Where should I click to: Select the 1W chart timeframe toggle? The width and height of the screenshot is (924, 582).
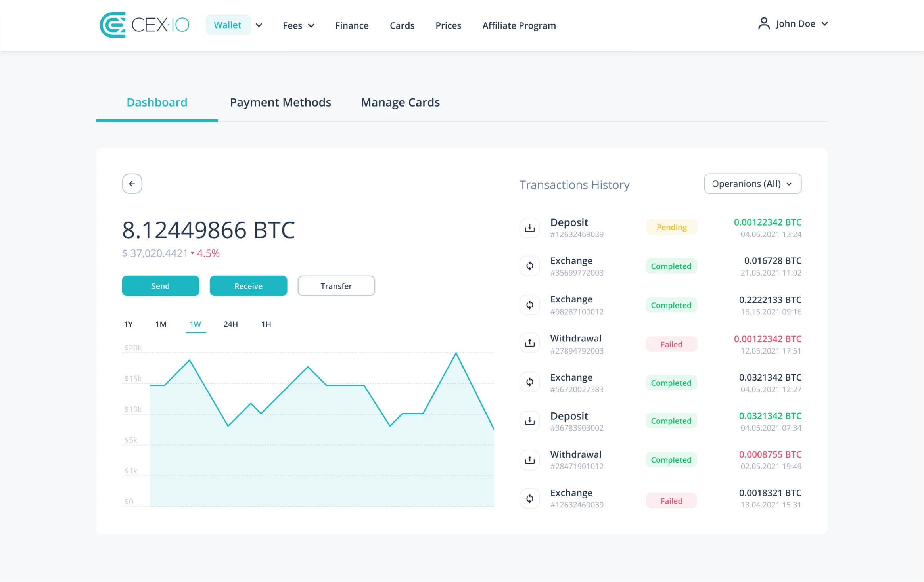click(x=196, y=324)
